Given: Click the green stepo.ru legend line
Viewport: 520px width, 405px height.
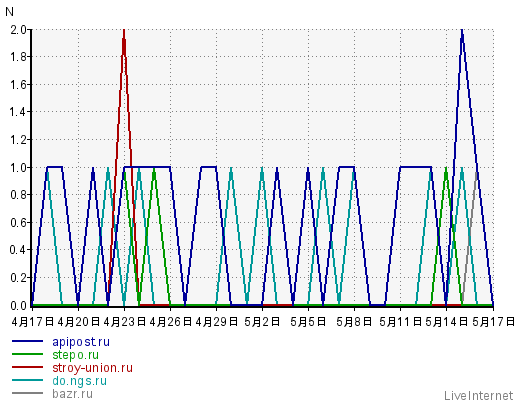Looking at the screenshot, I should point(27,354).
